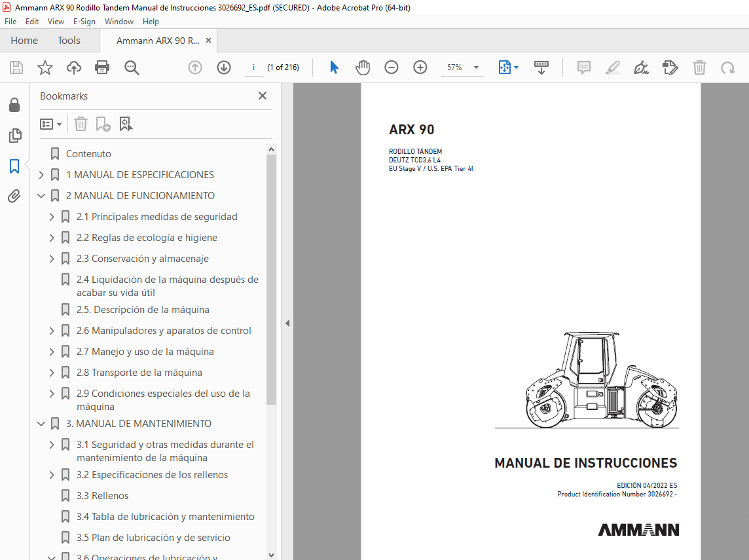This screenshot has height=560, width=749.
Task: Zoom in with the plus icon
Action: pyautogui.click(x=420, y=67)
